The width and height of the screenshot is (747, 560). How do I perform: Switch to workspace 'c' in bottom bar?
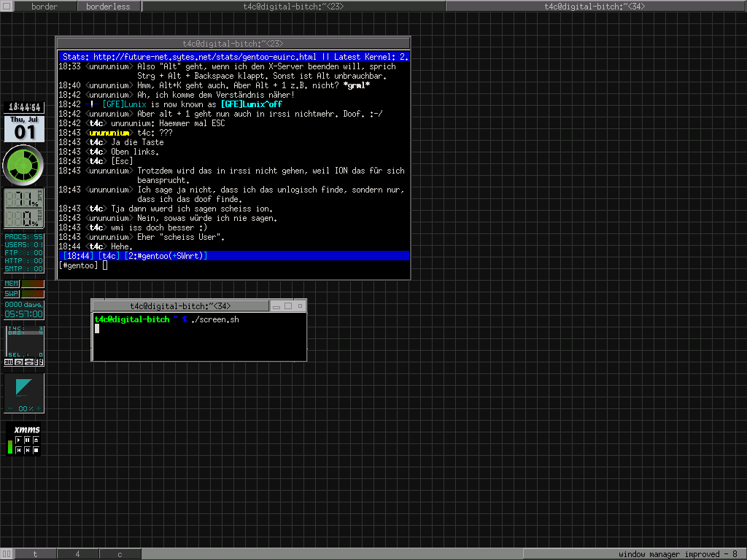[x=120, y=554]
